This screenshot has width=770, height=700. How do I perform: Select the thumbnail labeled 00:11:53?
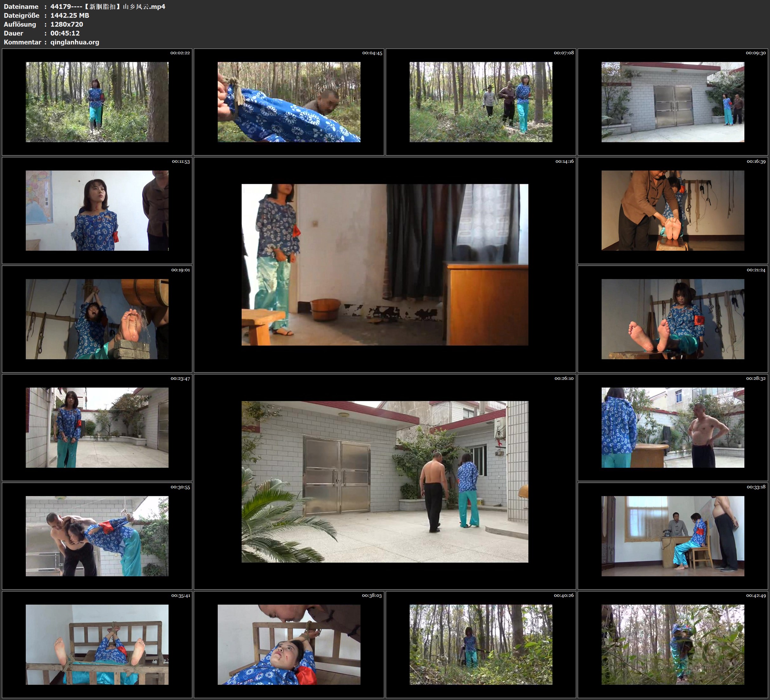point(97,210)
